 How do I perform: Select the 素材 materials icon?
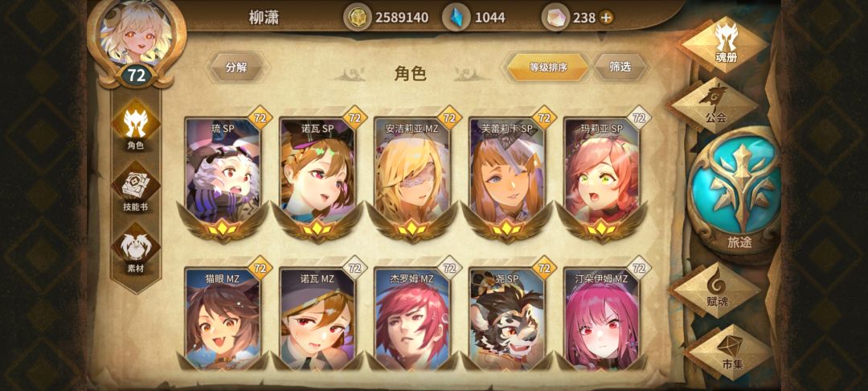click(x=136, y=250)
